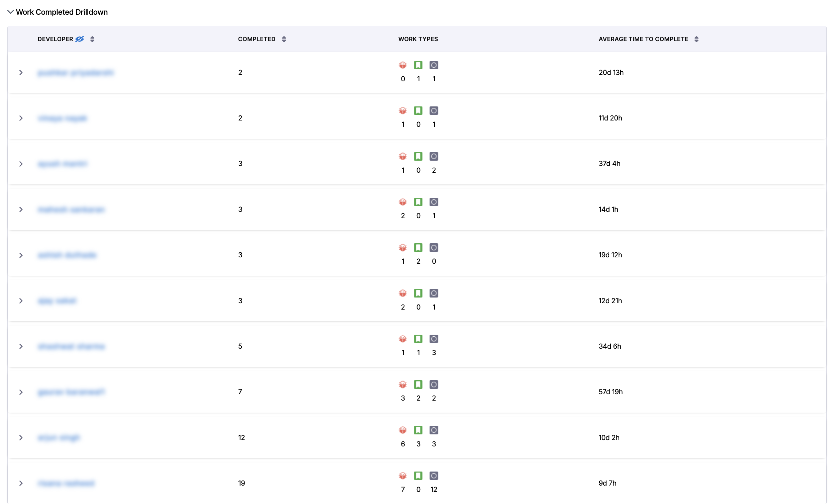835x504 pixels.
Task: Sort table by Completed column
Action: [284, 39]
